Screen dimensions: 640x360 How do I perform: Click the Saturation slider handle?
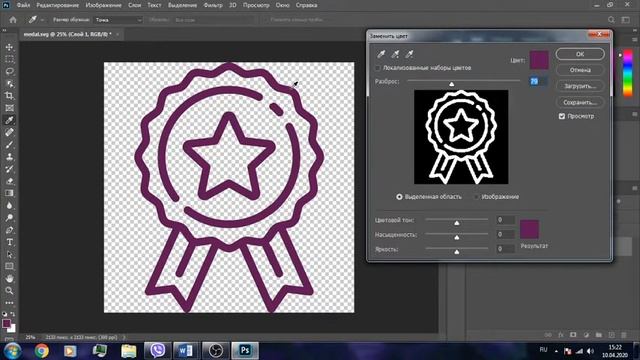[457, 237]
